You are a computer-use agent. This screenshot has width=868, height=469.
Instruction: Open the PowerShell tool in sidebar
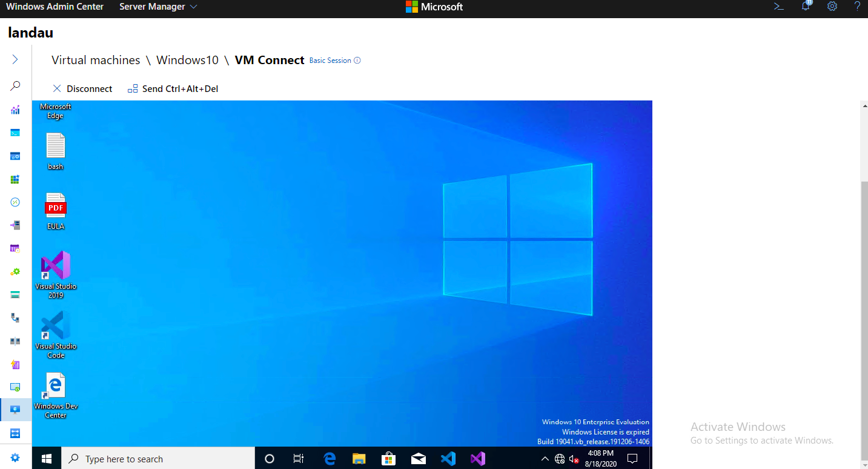pyautogui.click(x=15, y=133)
